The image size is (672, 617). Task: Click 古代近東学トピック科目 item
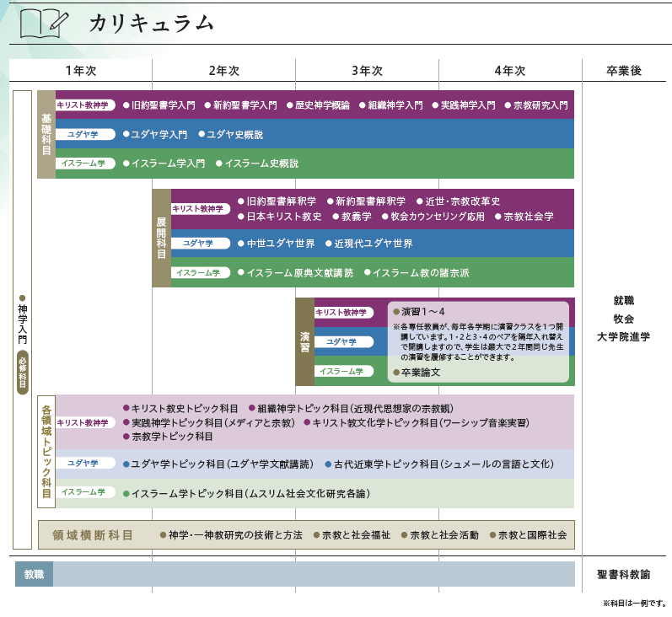point(440,464)
